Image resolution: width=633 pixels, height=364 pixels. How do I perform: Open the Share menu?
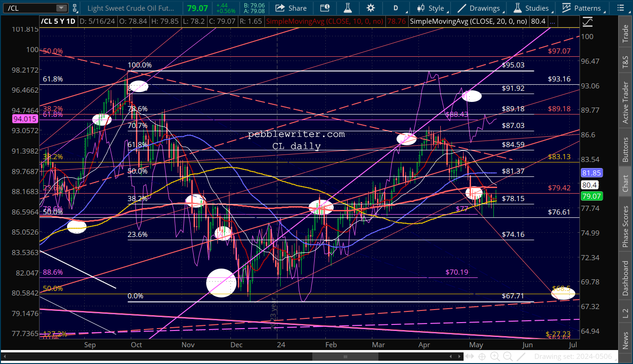(x=291, y=8)
